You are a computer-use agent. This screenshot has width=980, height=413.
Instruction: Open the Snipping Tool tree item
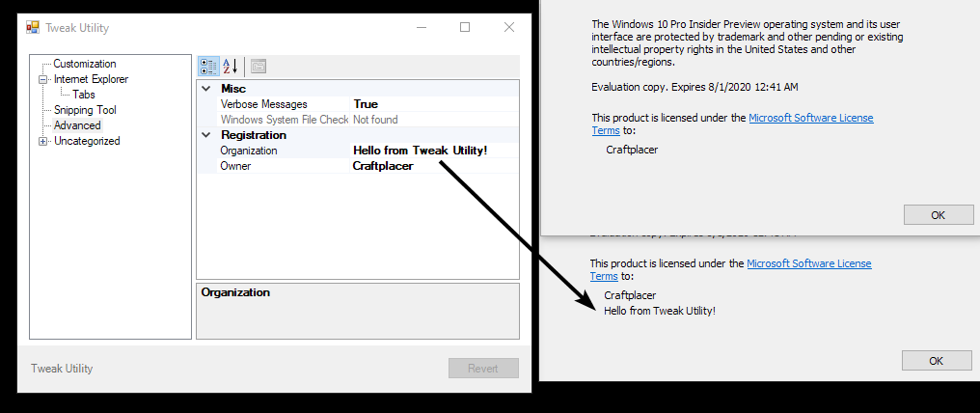coord(84,110)
